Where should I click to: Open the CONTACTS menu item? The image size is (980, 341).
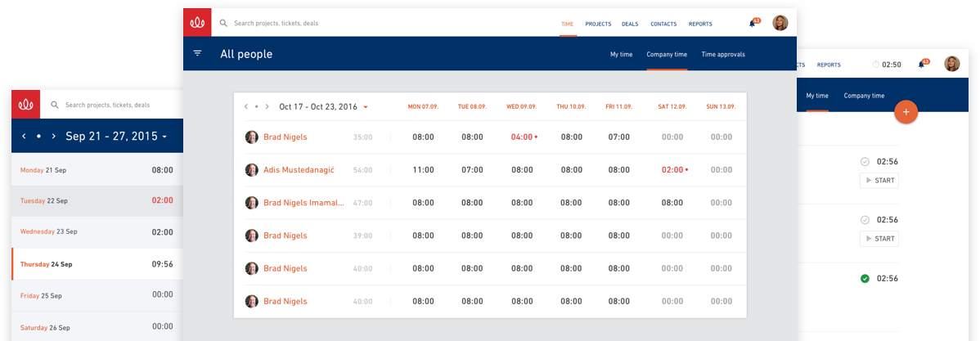click(663, 24)
